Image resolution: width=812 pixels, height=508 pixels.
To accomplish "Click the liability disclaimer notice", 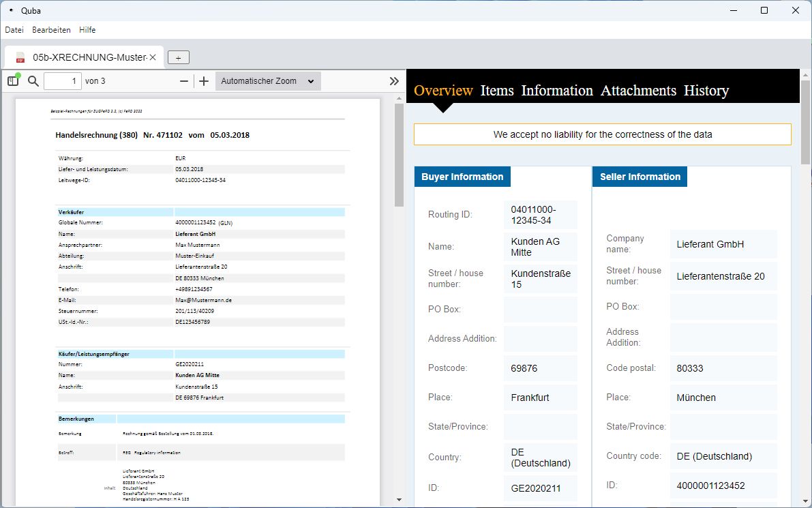I will point(602,134).
